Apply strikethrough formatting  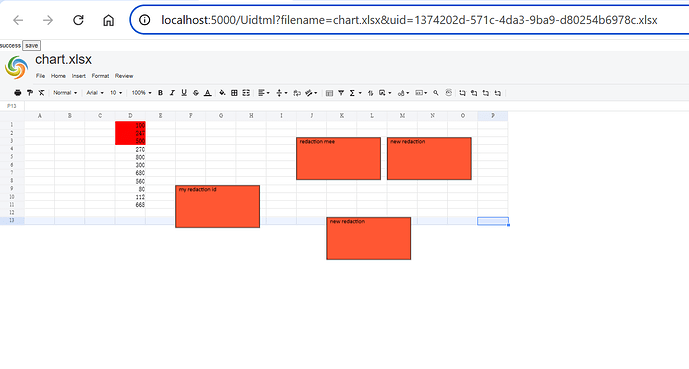196,93
